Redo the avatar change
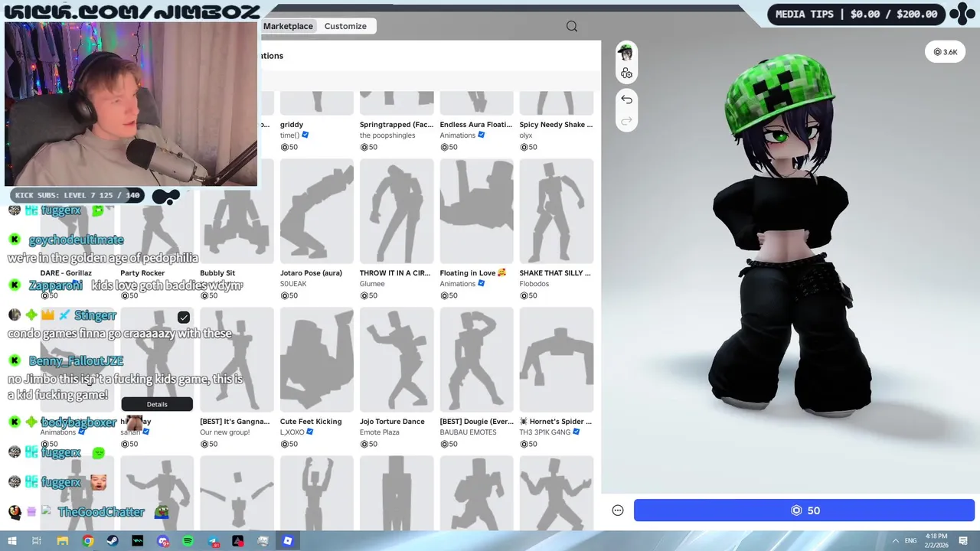 click(626, 121)
